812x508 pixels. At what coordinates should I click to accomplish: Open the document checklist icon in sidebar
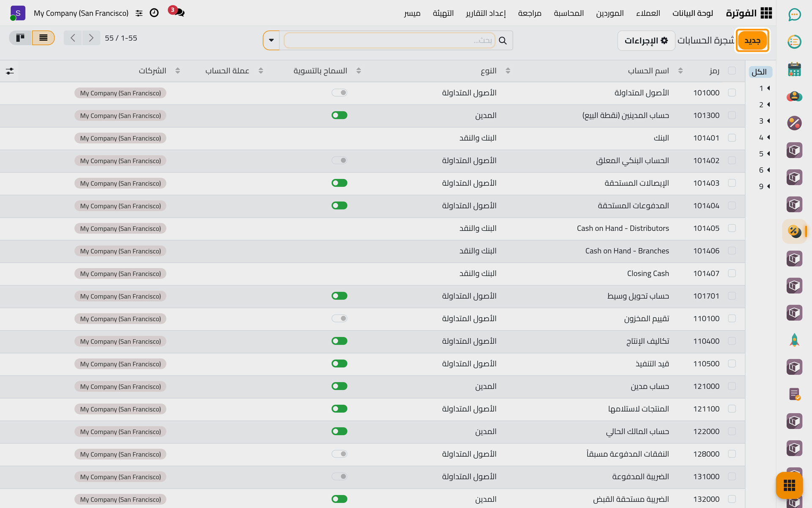(794, 394)
